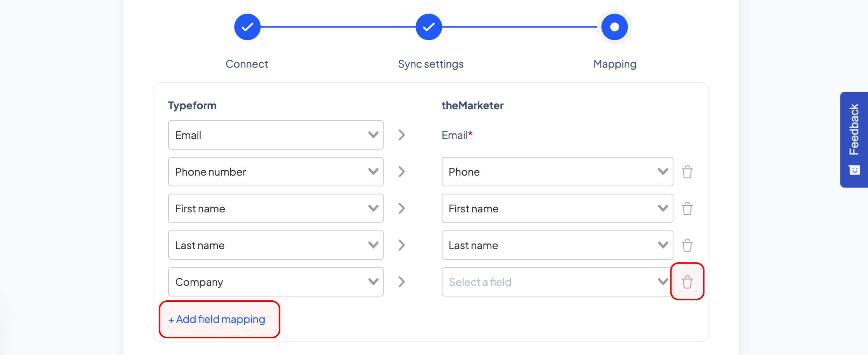This screenshot has height=355, width=868.
Task: Select the Mapping step label
Action: click(x=615, y=64)
